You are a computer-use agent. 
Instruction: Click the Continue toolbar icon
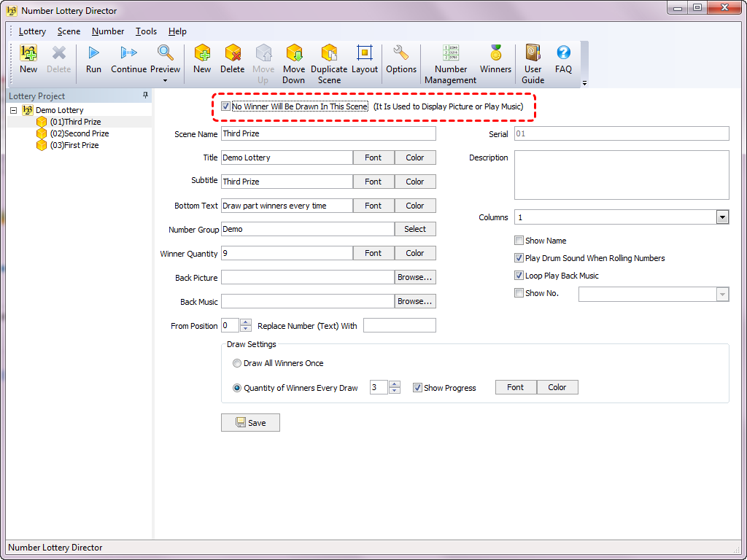point(129,59)
